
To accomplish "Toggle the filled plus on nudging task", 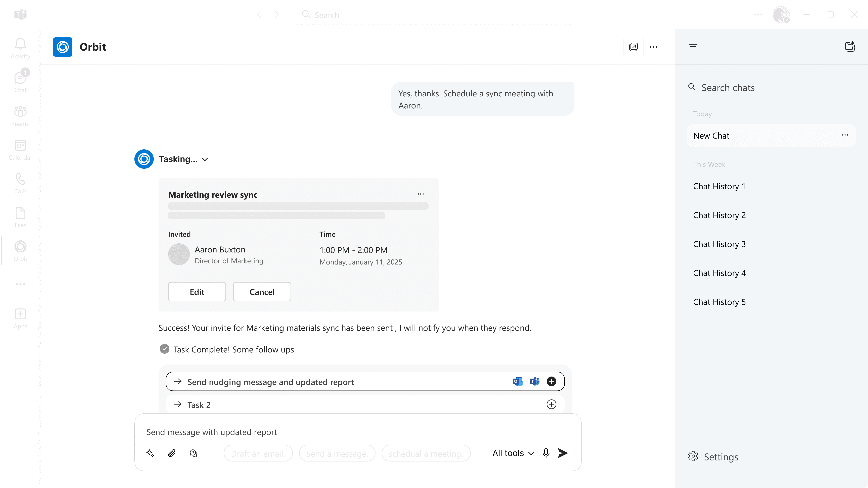I will click(551, 381).
